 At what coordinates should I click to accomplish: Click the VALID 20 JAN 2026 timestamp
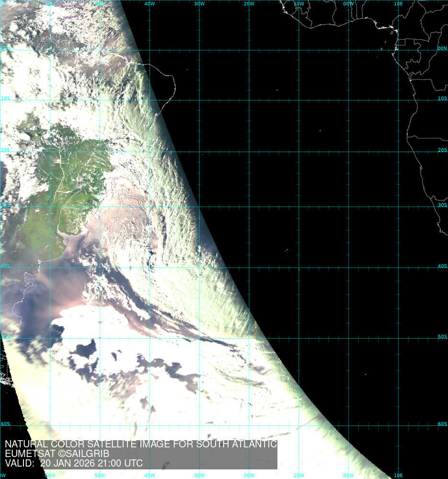(x=74, y=463)
